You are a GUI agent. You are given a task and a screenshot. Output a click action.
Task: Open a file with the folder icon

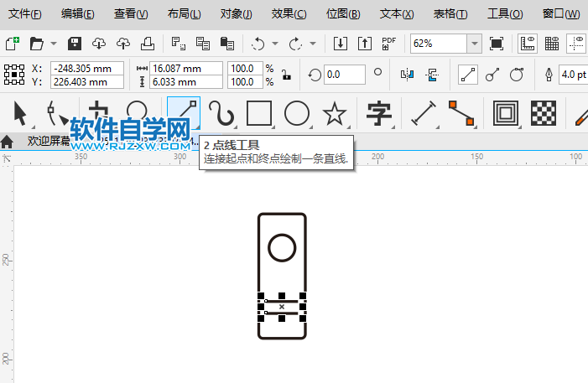[x=37, y=44]
